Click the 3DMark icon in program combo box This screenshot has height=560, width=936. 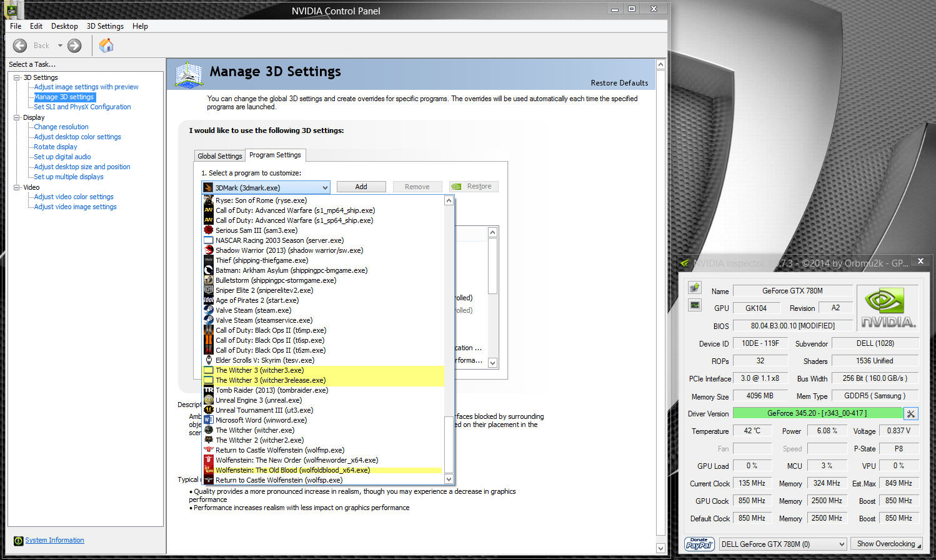(x=209, y=187)
